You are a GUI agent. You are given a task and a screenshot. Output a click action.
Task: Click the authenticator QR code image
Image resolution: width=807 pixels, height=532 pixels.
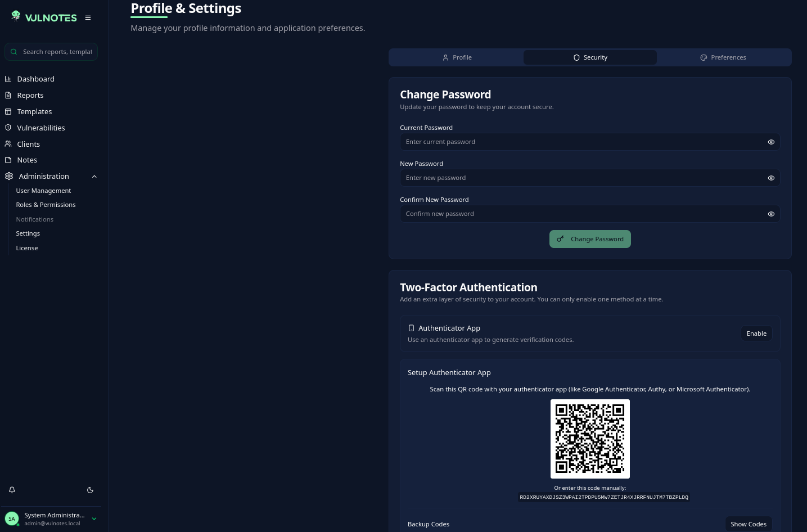coord(590,439)
